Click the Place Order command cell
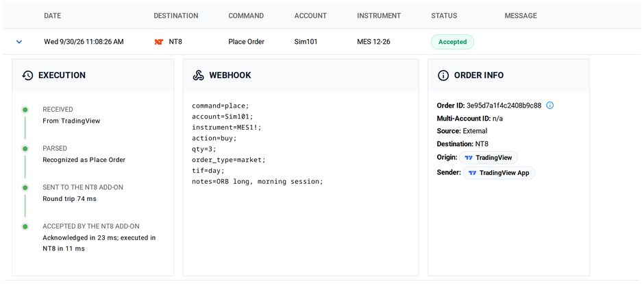Screen dimensions: 644x284 click(247, 42)
